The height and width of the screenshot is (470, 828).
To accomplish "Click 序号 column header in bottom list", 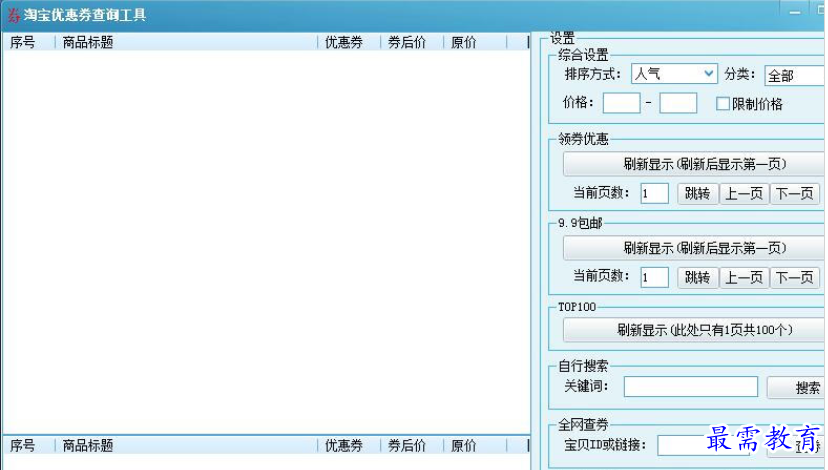I will [29, 445].
